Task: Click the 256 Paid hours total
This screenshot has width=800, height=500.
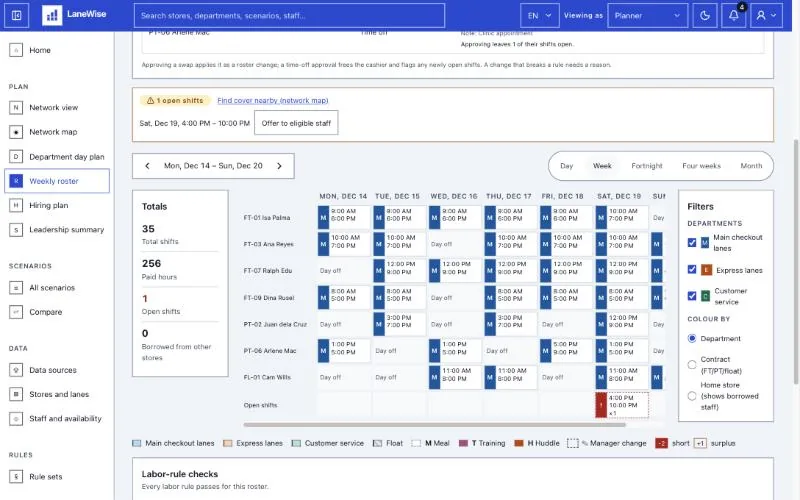Action: click(x=152, y=263)
